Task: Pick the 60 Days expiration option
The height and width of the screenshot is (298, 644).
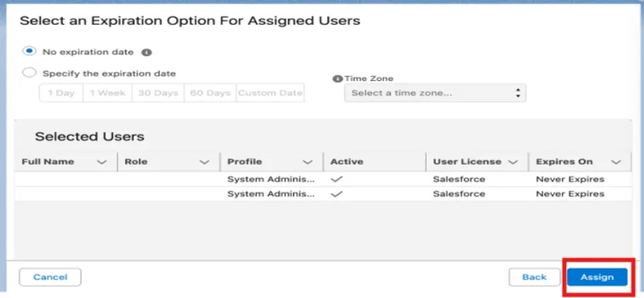Action: click(x=210, y=93)
